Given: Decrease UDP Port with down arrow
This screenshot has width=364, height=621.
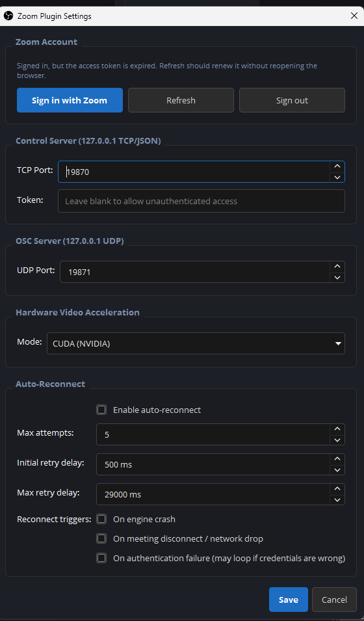Looking at the screenshot, I should [337, 277].
